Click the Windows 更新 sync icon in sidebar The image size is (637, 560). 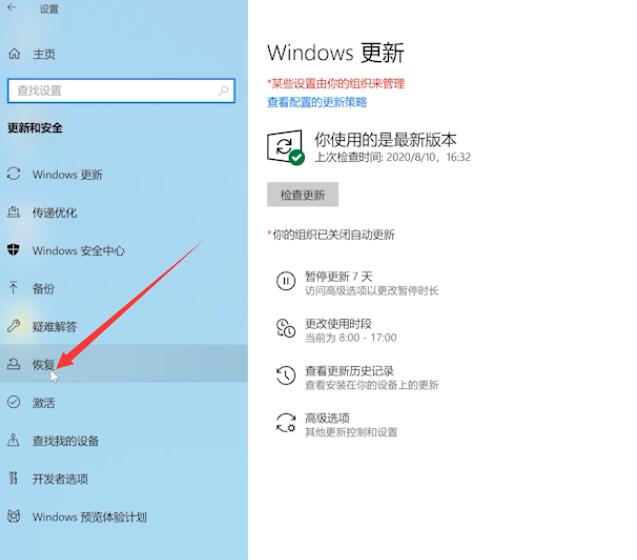click(13, 174)
